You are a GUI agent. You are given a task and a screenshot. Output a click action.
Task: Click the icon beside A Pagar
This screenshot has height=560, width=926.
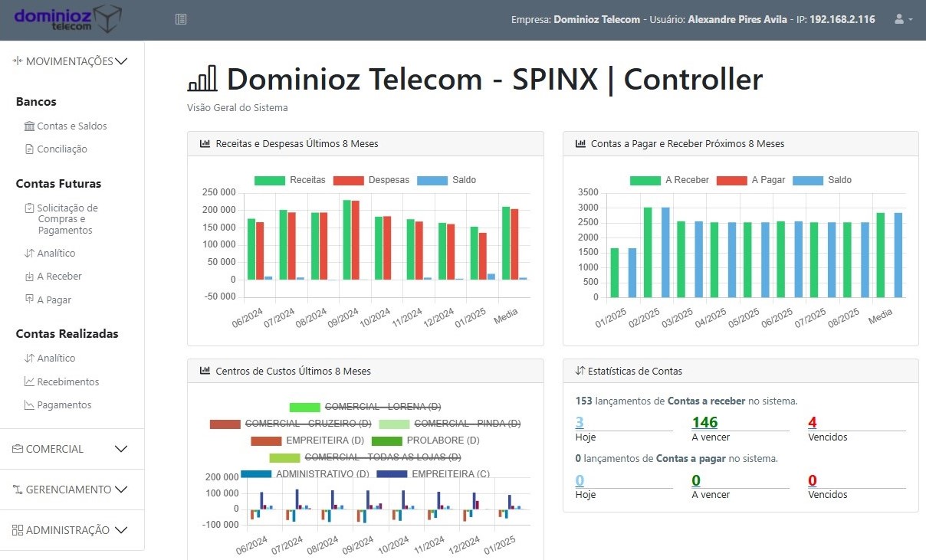(29, 300)
